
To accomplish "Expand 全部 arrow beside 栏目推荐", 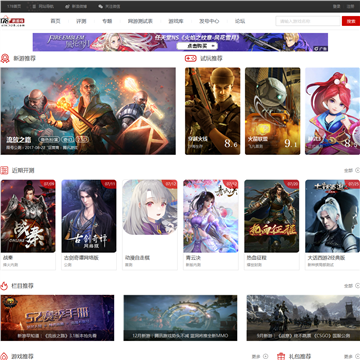I will [x=358, y=286].
